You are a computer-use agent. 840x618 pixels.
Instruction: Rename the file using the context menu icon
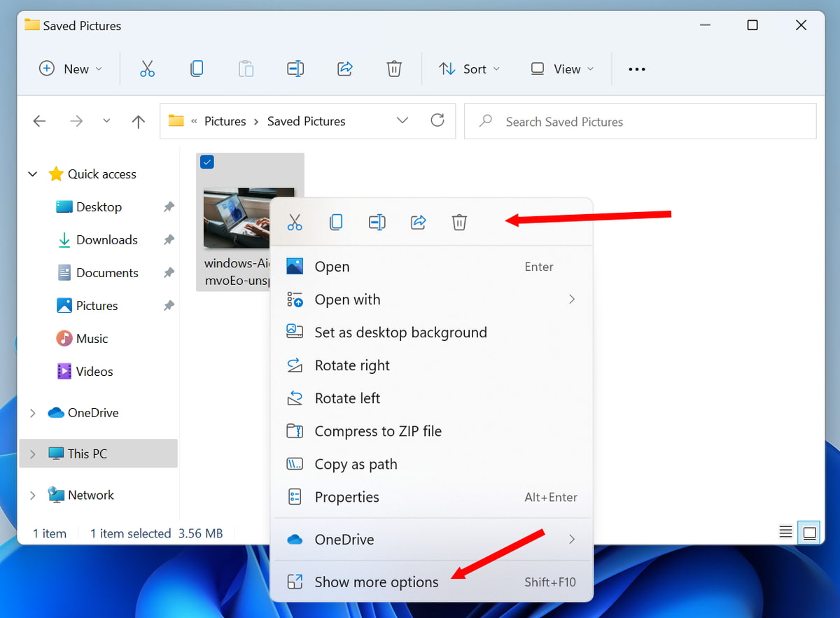click(x=377, y=223)
